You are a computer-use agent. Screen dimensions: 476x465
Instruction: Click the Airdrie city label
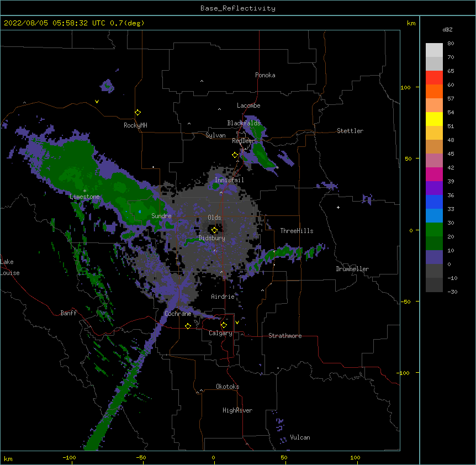coord(223,297)
